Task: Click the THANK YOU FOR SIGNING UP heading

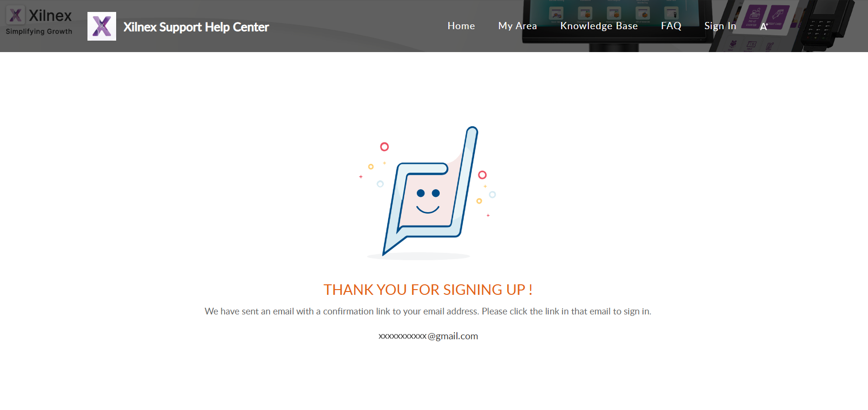Action: [x=428, y=290]
